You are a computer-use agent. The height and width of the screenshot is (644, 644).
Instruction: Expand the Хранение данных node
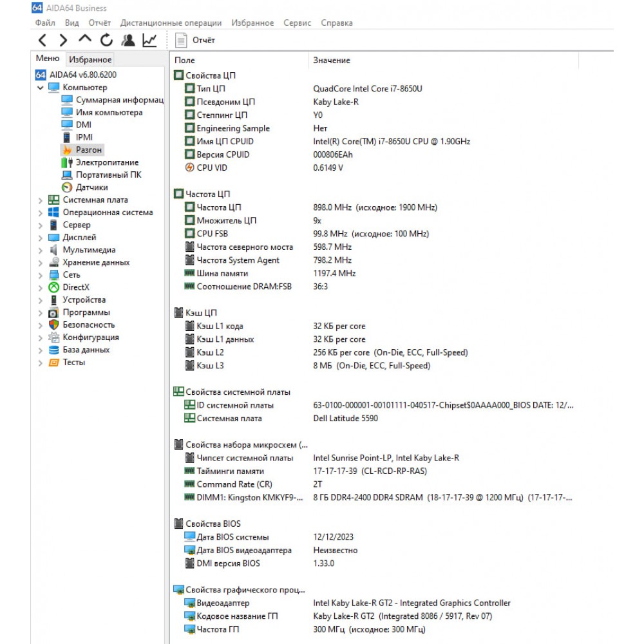click(40, 263)
